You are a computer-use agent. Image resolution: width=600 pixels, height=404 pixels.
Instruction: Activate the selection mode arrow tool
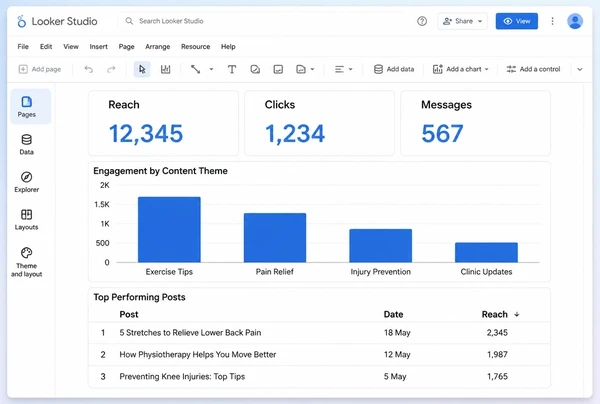(142, 69)
